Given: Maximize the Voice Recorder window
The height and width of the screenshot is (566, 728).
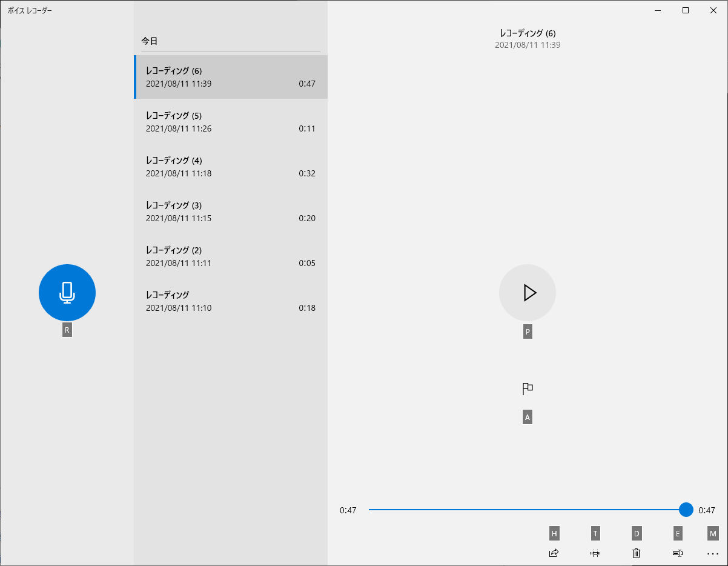Looking at the screenshot, I should pos(686,10).
